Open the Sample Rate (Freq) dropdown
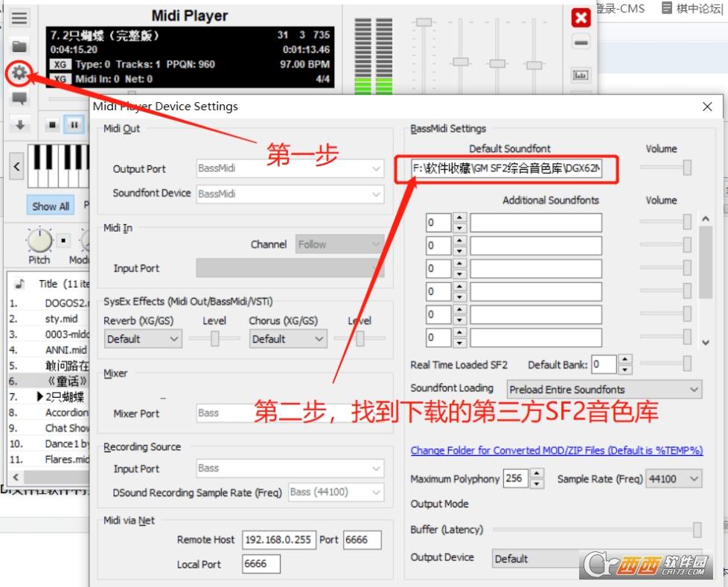Image resolution: width=728 pixels, height=587 pixels. (674, 479)
